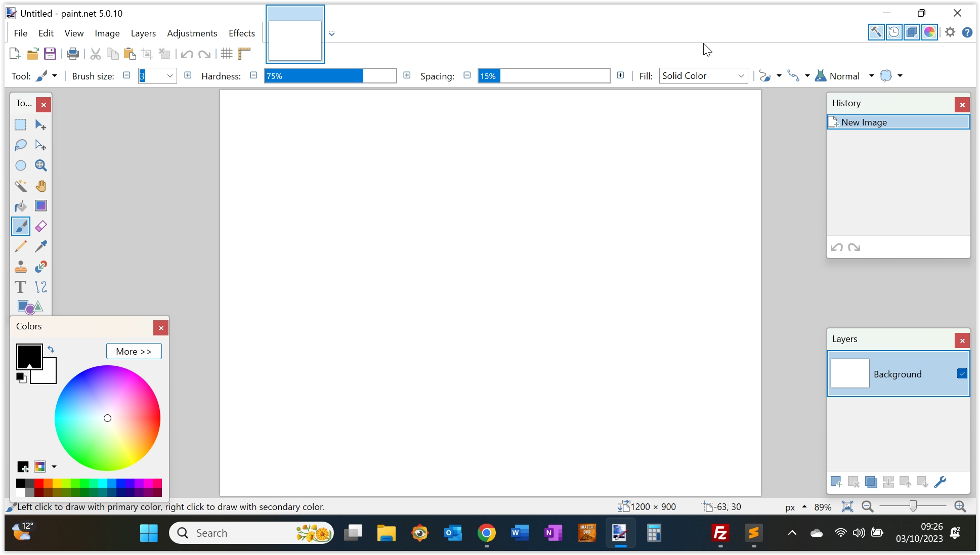
Task: Open the Effects menu
Action: click(x=241, y=33)
